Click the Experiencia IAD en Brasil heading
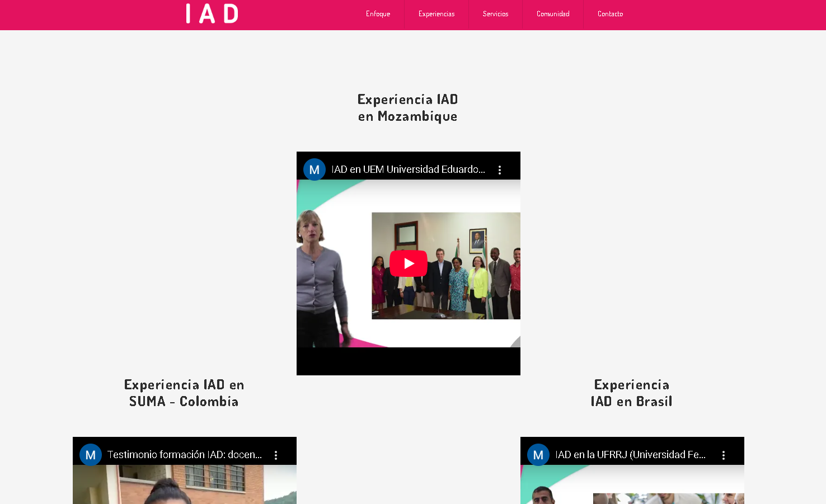 [632, 393]
